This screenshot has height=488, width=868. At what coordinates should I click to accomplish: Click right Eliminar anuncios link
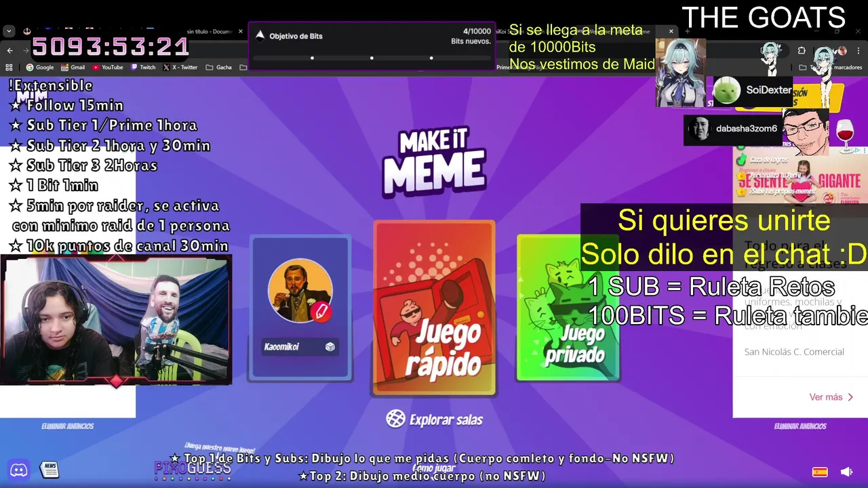tap(800, 426)
